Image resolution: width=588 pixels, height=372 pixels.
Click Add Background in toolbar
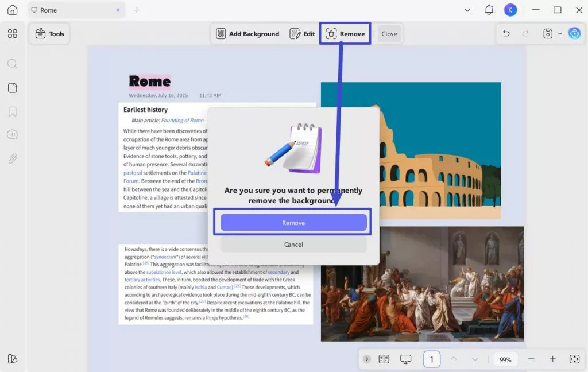[x=247, y=34]
